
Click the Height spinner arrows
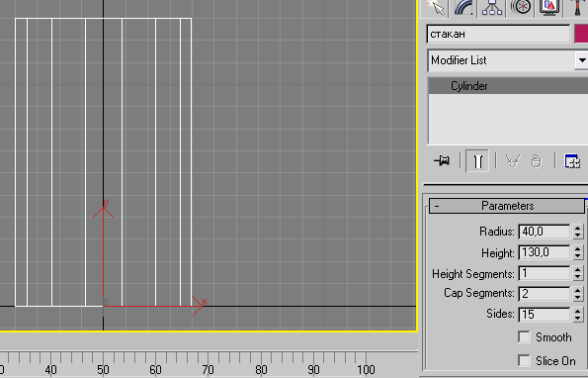pos(578,252)
